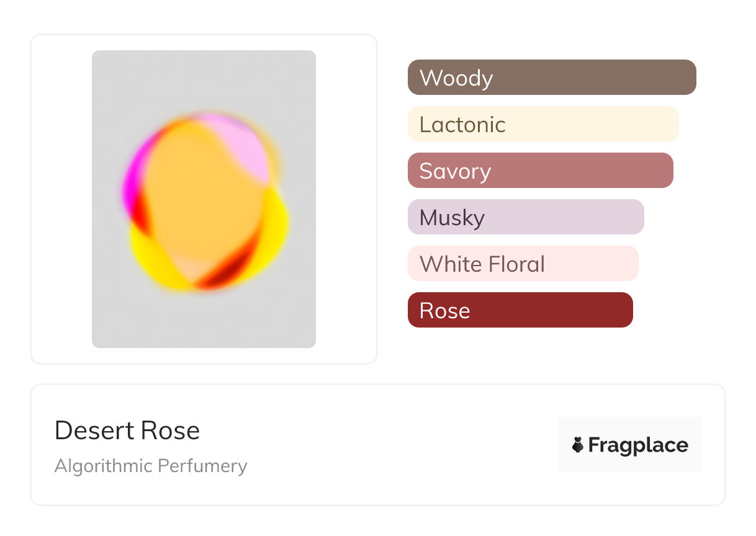
Task: Click the Fragplace perfume bottle icon
Action: 578,445
